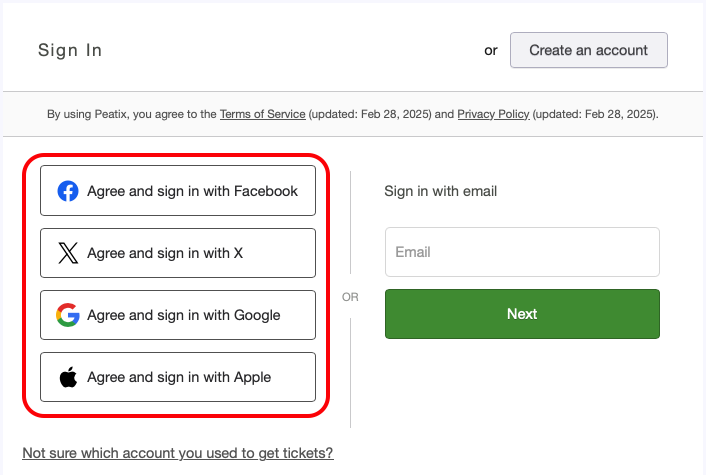Choose Agree and sign in with Facebook
706x475 pixels.
click(x=178, y=190)
